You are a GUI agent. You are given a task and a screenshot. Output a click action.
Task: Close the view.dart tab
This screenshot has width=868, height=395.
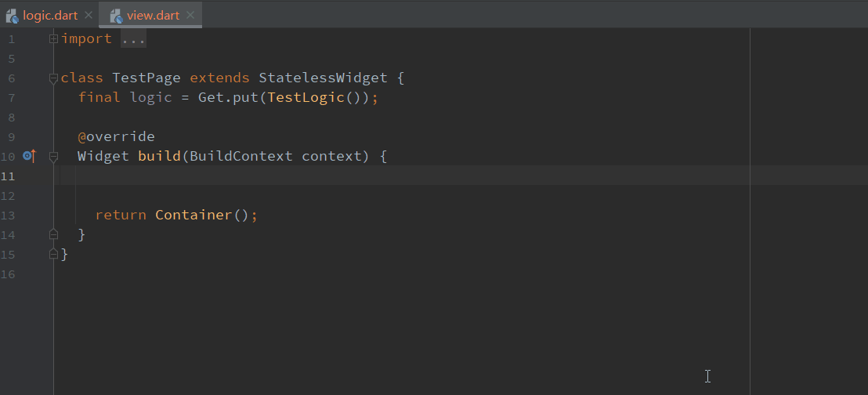[x=190, y=15]
